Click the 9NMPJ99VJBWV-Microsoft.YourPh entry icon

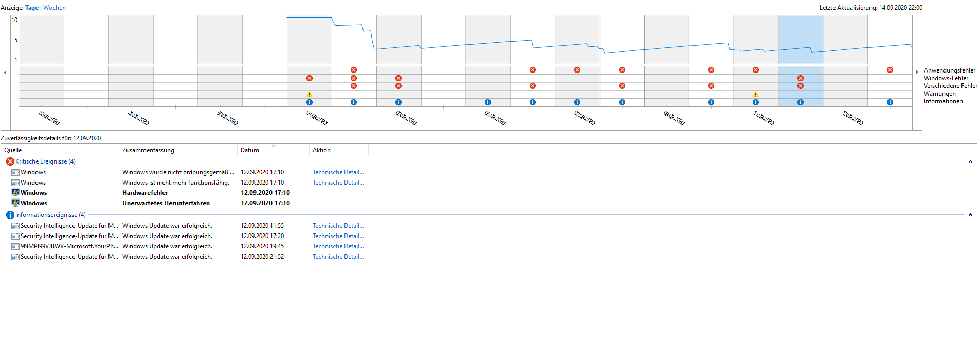pyautogui.click(x=15, y=246)
